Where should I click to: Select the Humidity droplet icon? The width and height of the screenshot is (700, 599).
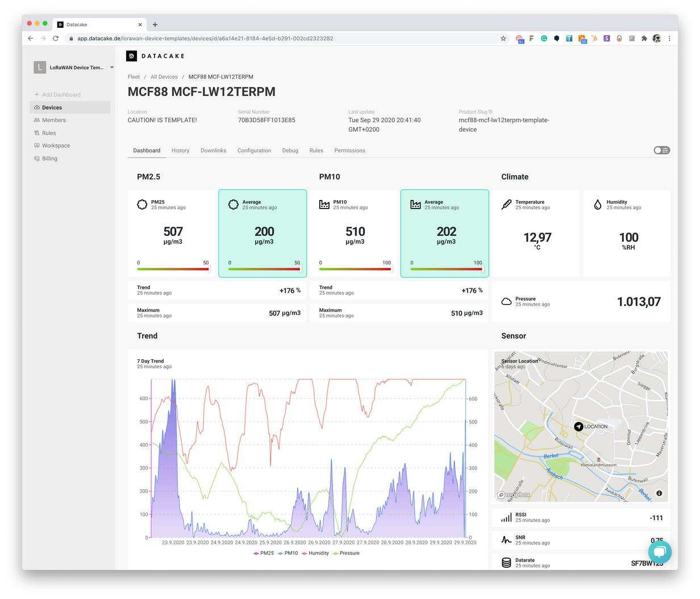597,204
